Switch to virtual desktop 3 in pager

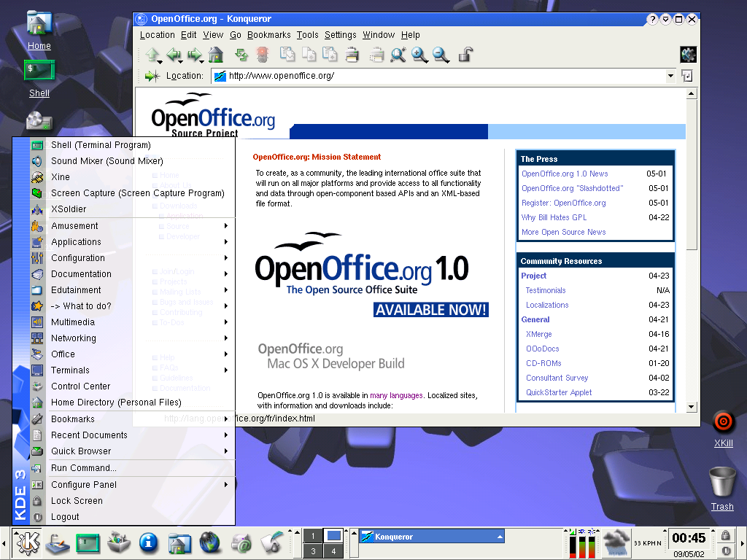[313, 551]
